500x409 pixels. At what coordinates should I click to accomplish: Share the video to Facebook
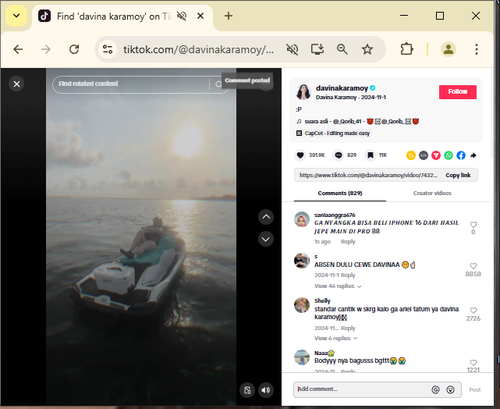461,155
